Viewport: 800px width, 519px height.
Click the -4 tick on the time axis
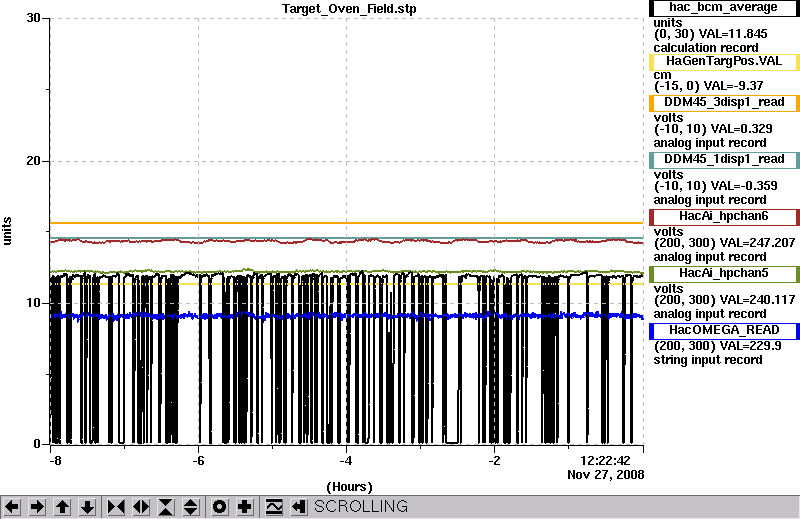(x=346, y=461)
